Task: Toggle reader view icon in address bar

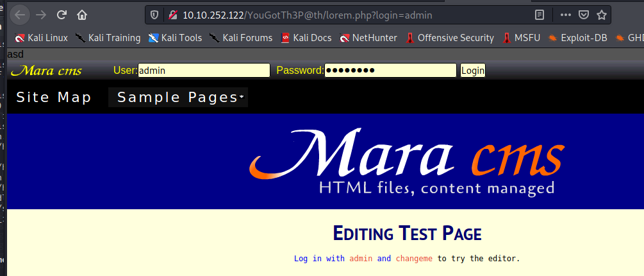Action: [541, 14]
